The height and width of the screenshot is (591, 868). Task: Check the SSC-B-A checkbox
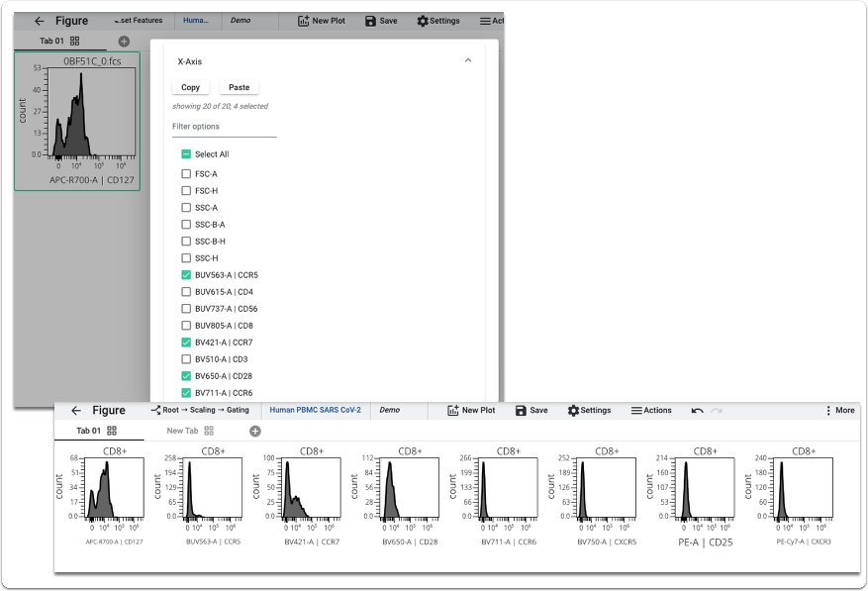point(186,225)
